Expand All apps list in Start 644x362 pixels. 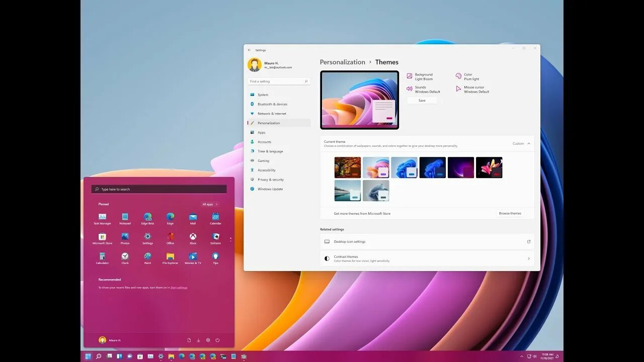(210, 204)
